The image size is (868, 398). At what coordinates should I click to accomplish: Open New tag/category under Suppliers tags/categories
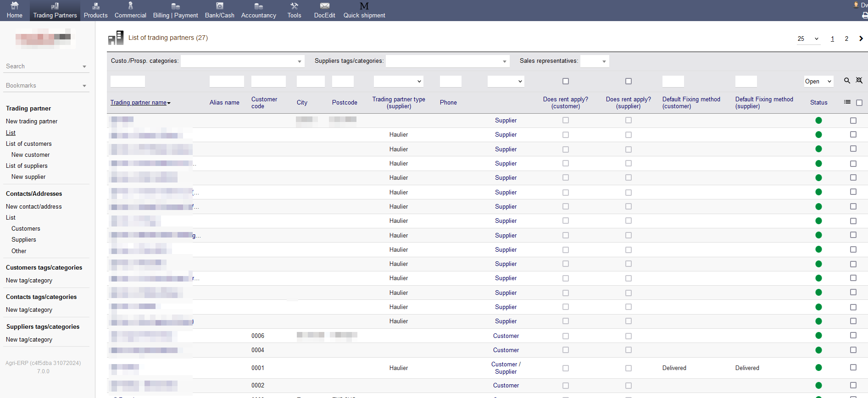(x=29, y=340)
